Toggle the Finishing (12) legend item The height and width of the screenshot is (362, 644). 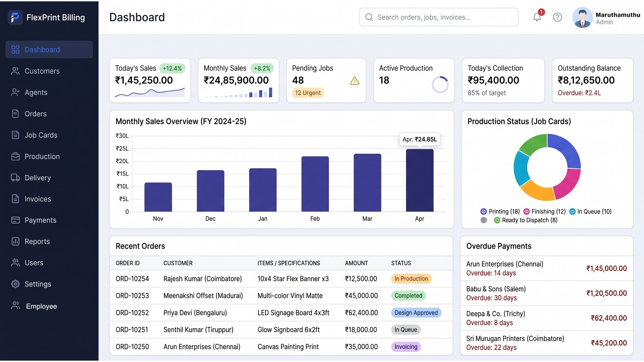(x=544, y=212)
